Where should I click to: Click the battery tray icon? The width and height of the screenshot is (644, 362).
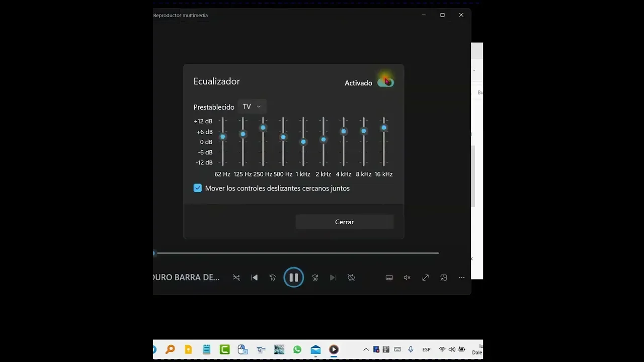pyautogui.click(x=461, y=349)
